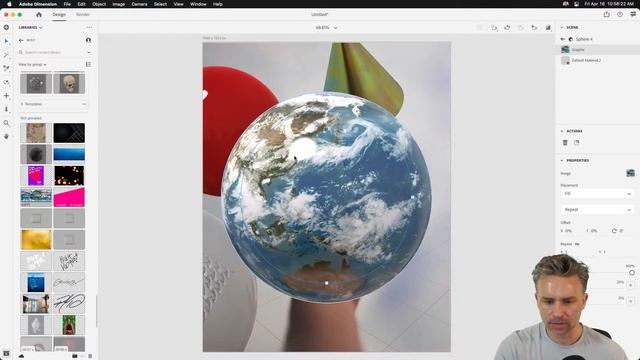Activate the Orbit camera tool
Image resolution: width=640 pixels, height=360 pixels.
pos(6,82)
